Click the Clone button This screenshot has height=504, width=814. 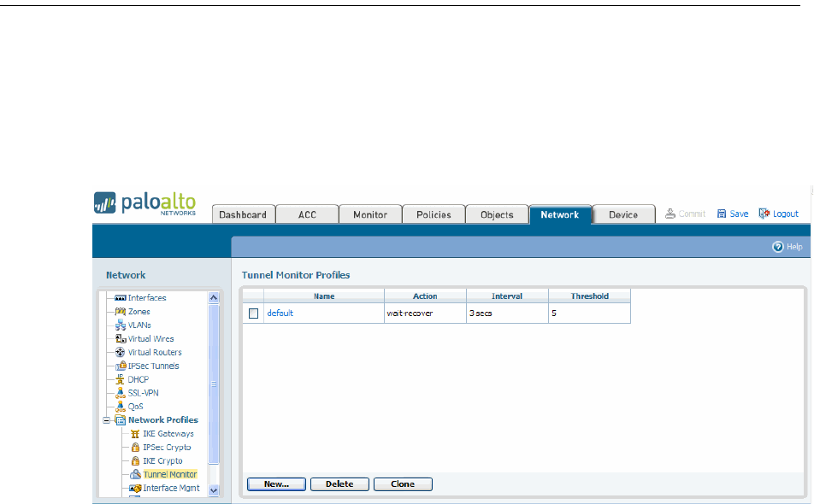403,483
